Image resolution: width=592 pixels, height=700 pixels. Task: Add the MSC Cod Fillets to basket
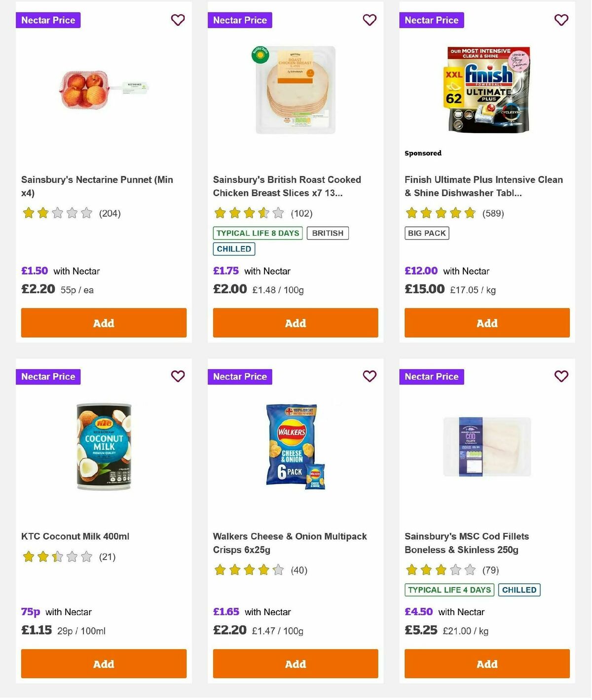(487, 664)
